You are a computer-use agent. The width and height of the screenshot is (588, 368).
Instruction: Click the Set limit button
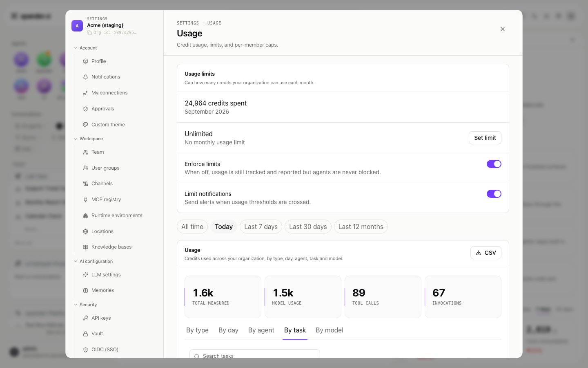485,138
